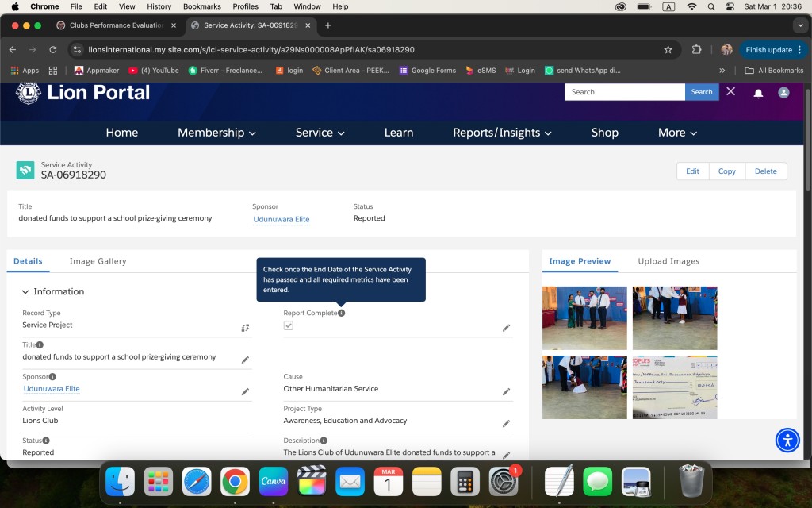Expand the Service navigation menu
The image size is (812, 508).
click(x=320, y=133)
